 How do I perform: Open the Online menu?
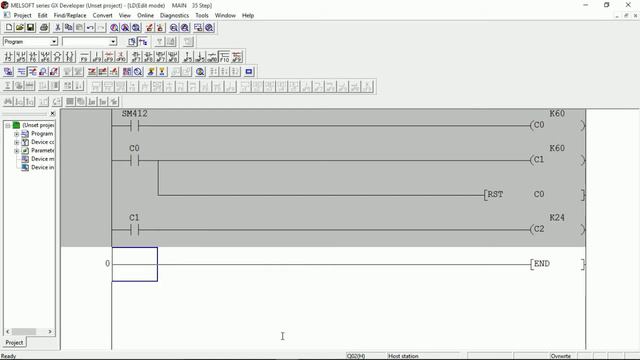coord(145,16)
